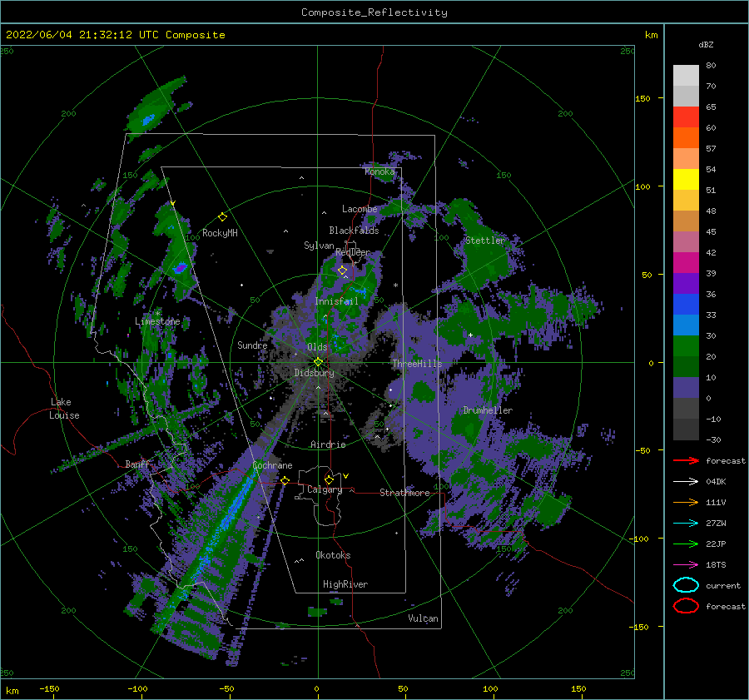The image size is (749, 700).
Task: Click the RockyMH label
Action: pos(220,233)
